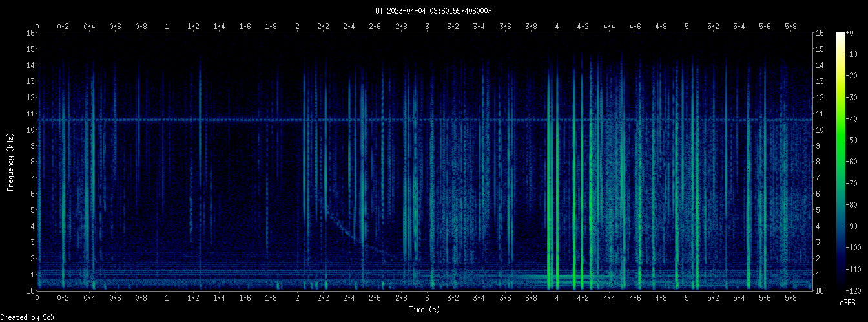Select the "-60" value on the dBFS scale
This screenshot has width=868, height=322.
click(853, 162)
